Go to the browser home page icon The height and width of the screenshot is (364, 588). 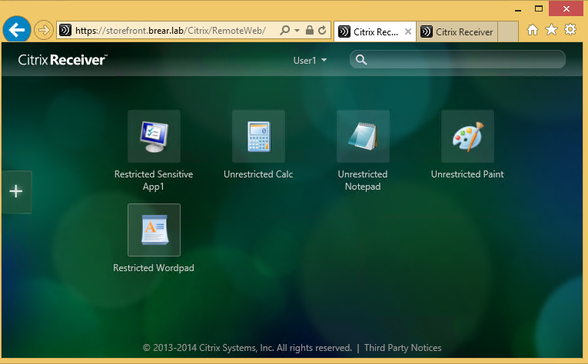(533, 30)
